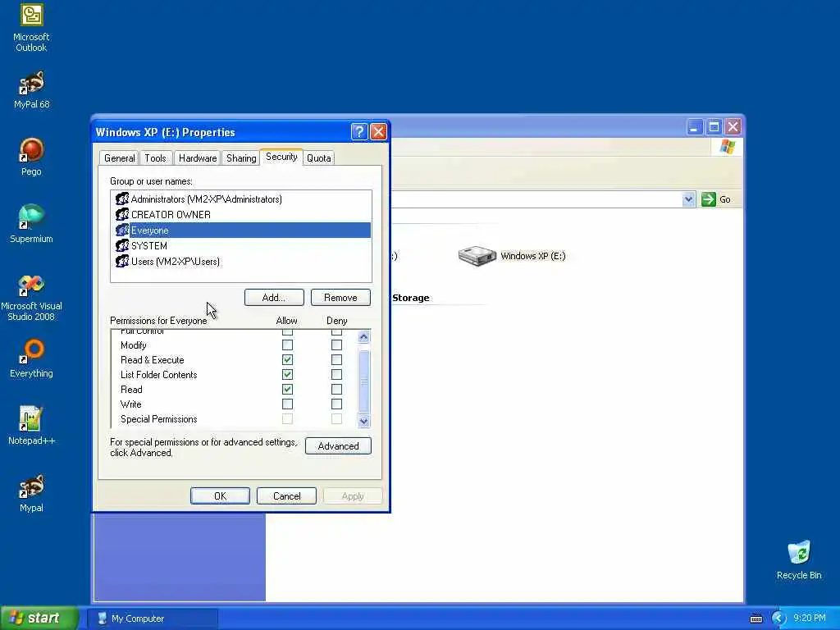Click the CREATOR OWNER group icon
The width and height of the screenshot is (840, 630).
(122, 214)
